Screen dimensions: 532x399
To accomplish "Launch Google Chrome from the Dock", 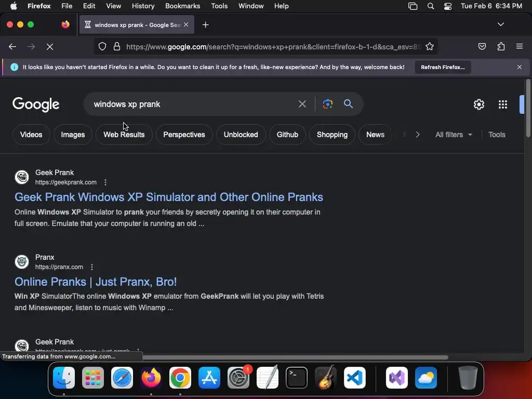I will [180, 378].
